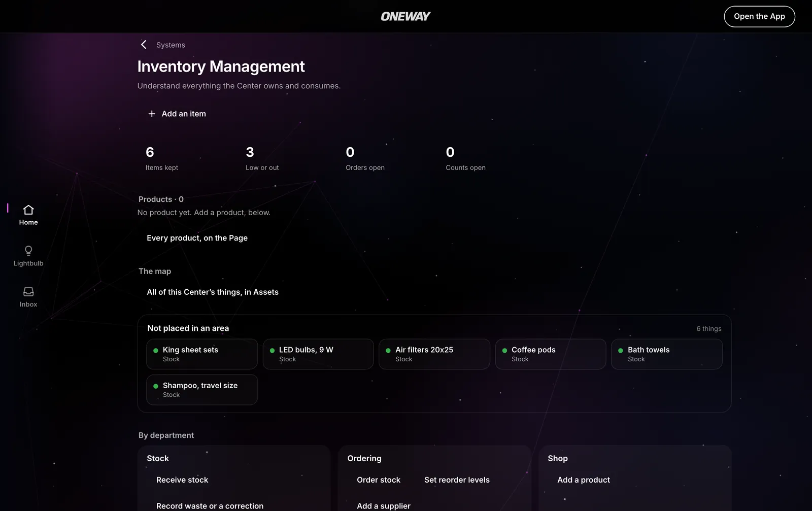
Task: Click the Counts open stat
Action: (x=465, y=158)
